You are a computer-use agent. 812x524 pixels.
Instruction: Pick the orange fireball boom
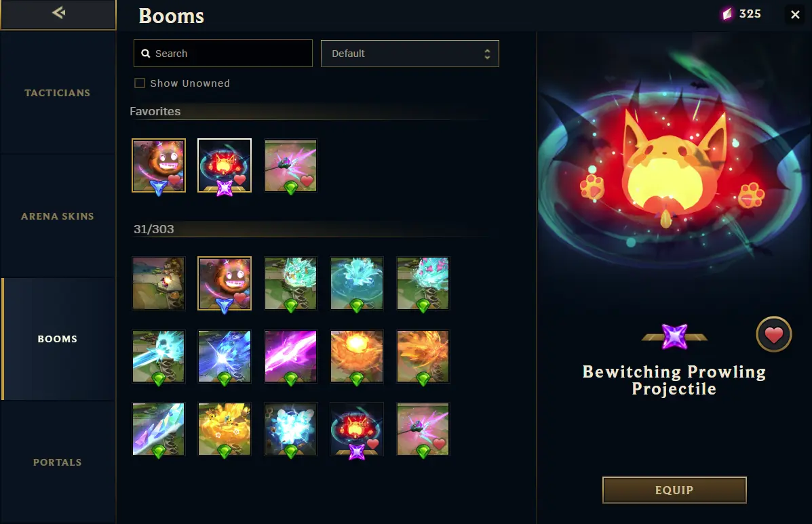tap(357, 357)
